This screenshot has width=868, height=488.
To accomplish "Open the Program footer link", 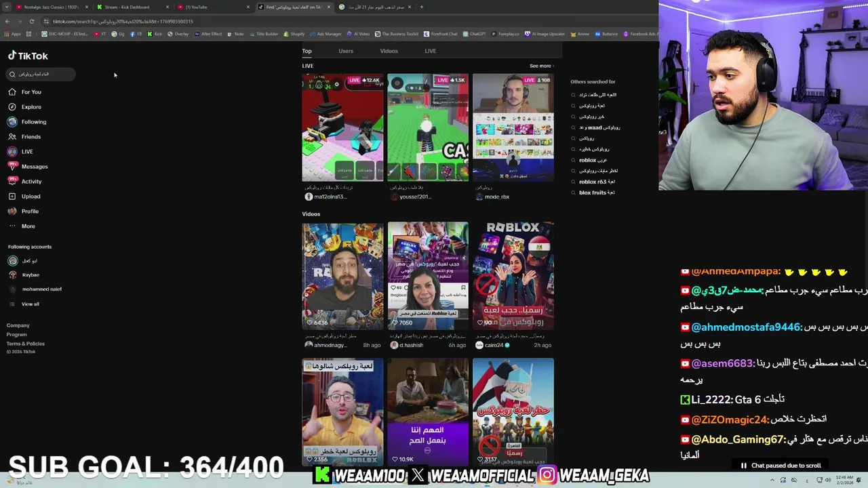I will pos(17,334).
